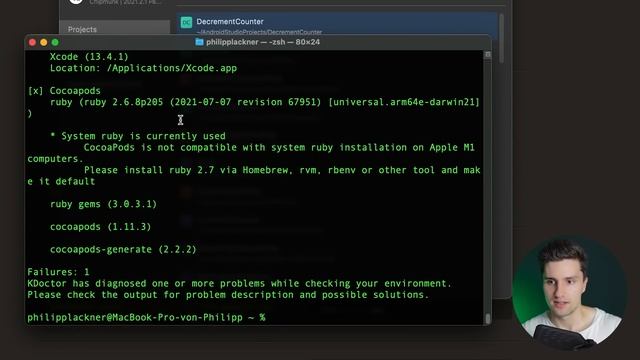Screen dimensions: 640x360
Task: Click 'Please check the output' message line
Action: (228, 295)
